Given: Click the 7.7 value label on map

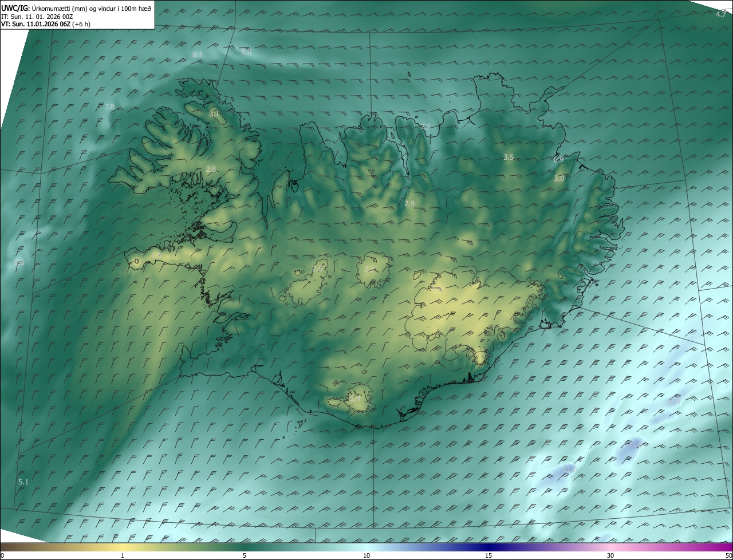Looking at the screenshot, I should pos(425,127).
